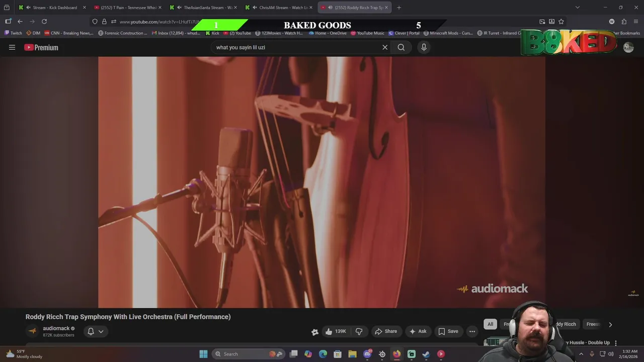This screenshot has width=644, height=362.
Task: Share the video with the Share button
Action: click(x=386, y=331)
